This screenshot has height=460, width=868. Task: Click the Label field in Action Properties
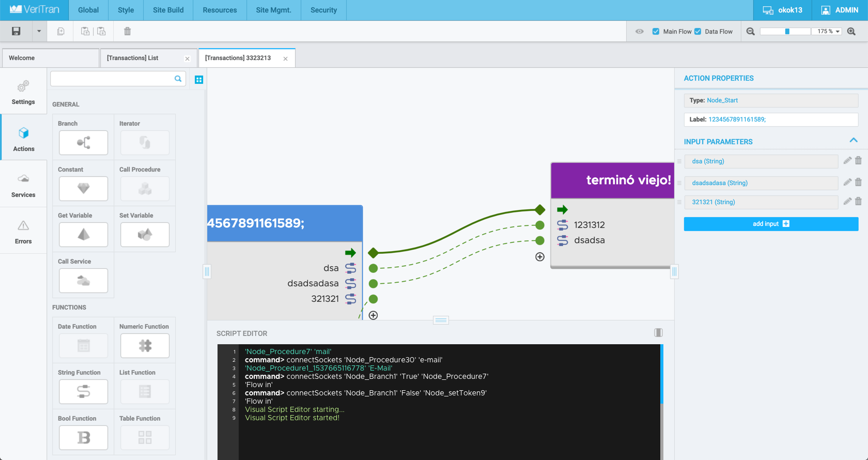point(771,119)
